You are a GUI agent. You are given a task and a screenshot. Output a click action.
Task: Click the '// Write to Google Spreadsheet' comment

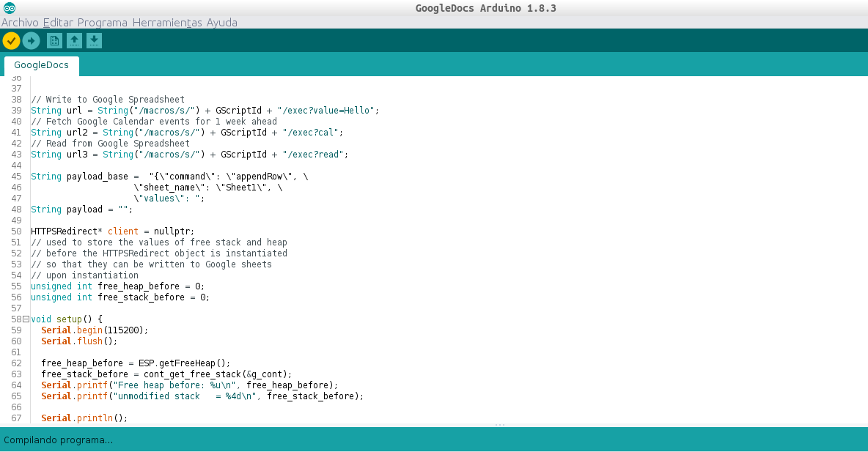pyautogui.click(x=108, y=100)
